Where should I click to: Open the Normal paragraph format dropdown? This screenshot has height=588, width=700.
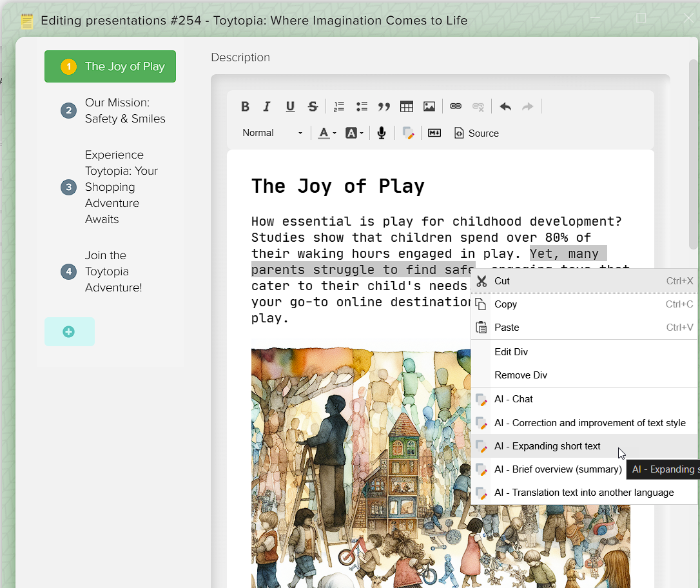(272, 133)
